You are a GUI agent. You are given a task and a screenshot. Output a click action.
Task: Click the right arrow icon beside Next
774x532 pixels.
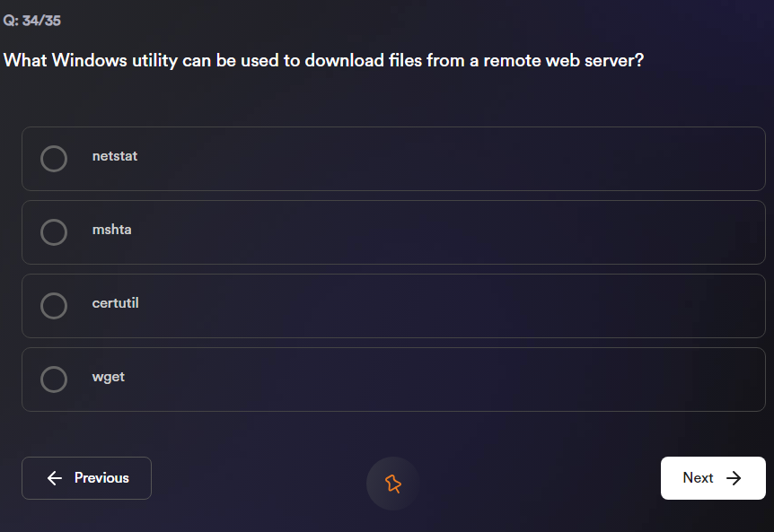click(x=734, y=478)
